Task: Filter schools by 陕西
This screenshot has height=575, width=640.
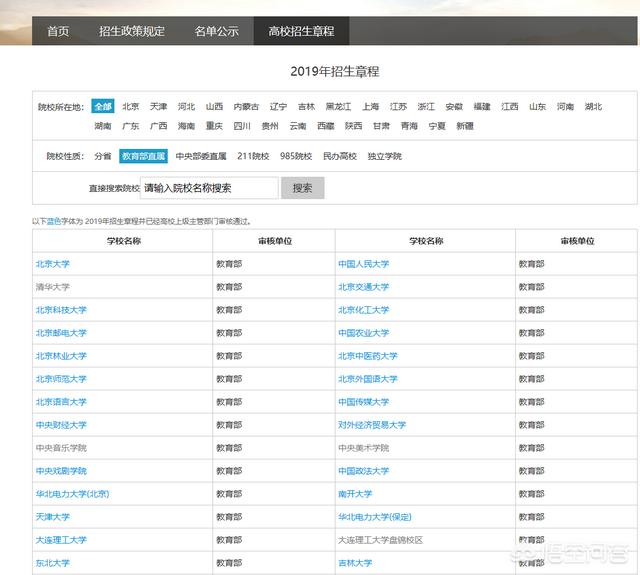Action: coord(353,126)
